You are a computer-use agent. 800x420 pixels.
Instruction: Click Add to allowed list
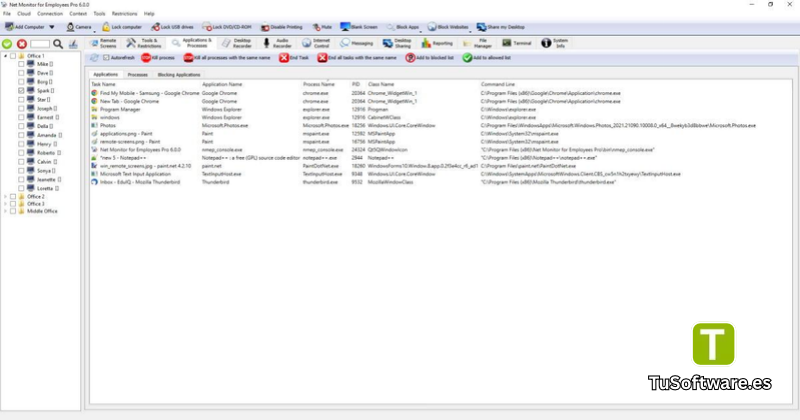click(487, 58)
